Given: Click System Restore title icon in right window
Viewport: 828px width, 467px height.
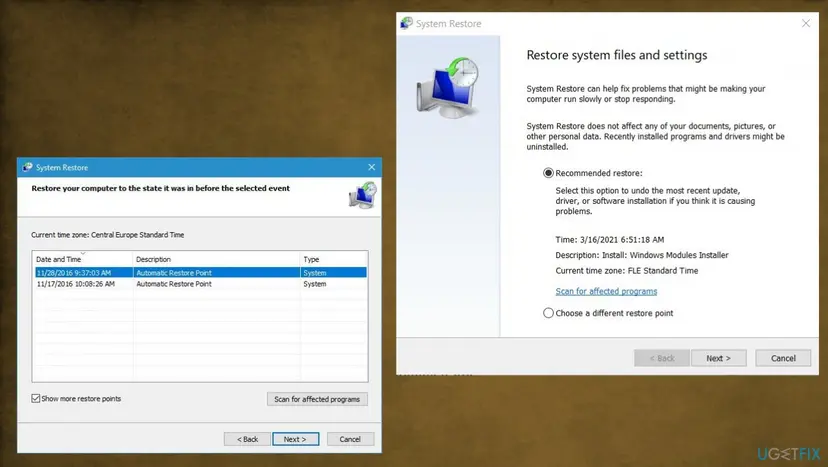Looking at the screenshot, I should pyautogui.click(x=406, y=23).
